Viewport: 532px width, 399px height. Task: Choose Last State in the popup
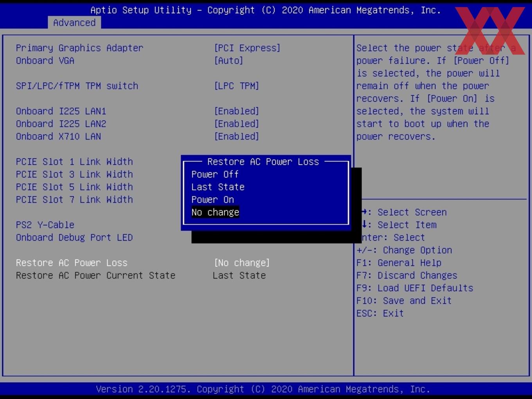218,187
